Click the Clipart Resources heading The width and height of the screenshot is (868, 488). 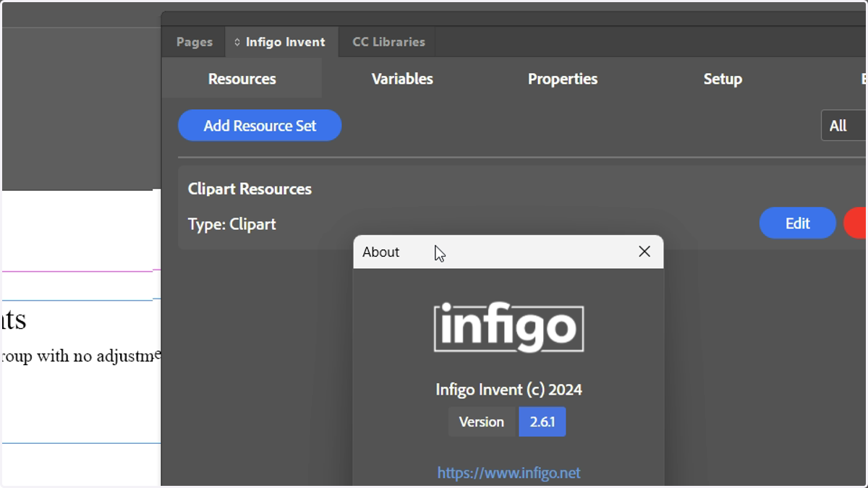click(x=250, y=189)
